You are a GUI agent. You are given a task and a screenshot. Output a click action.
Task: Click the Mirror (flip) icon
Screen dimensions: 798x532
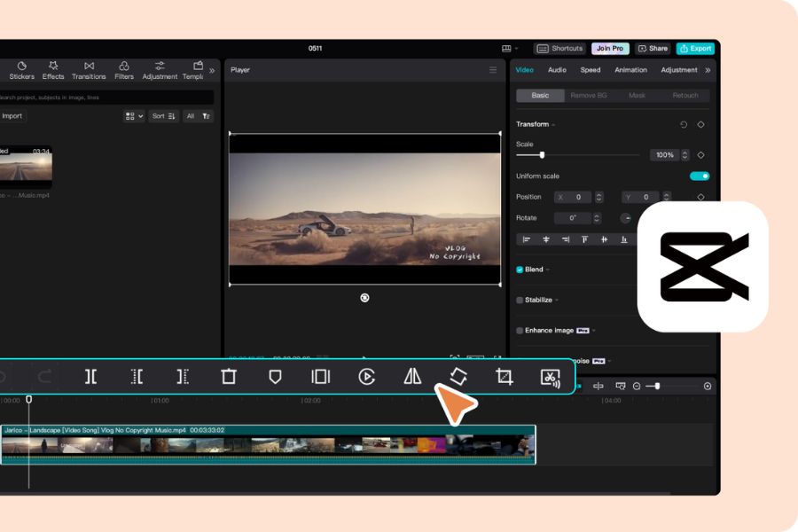[412, 377]
